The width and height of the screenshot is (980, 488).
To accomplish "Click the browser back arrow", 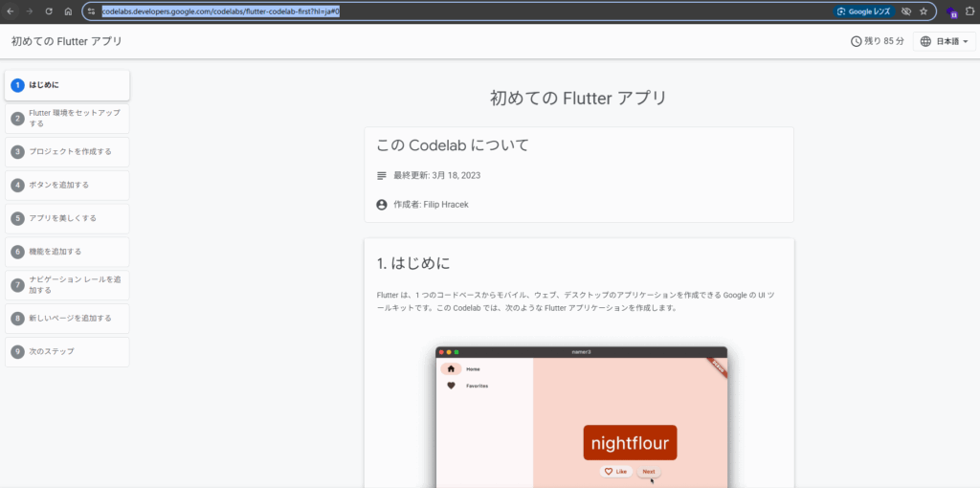I will pyautogui.click(x=10, y=11).
